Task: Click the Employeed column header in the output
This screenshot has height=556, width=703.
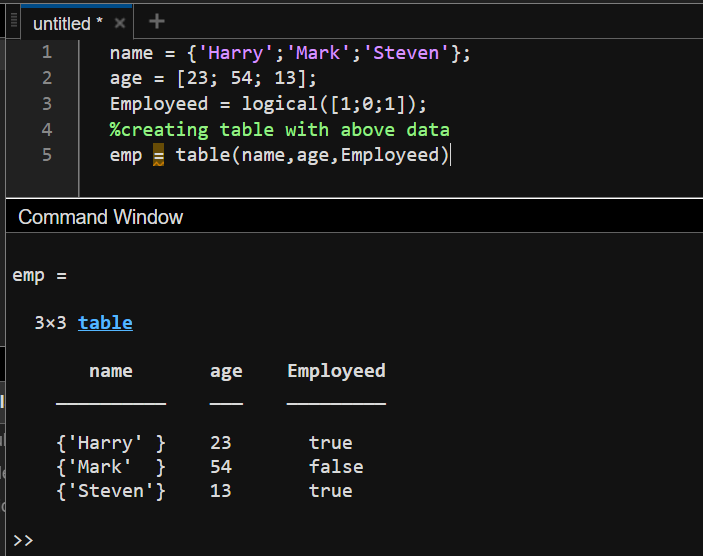Action: [336, 371]
